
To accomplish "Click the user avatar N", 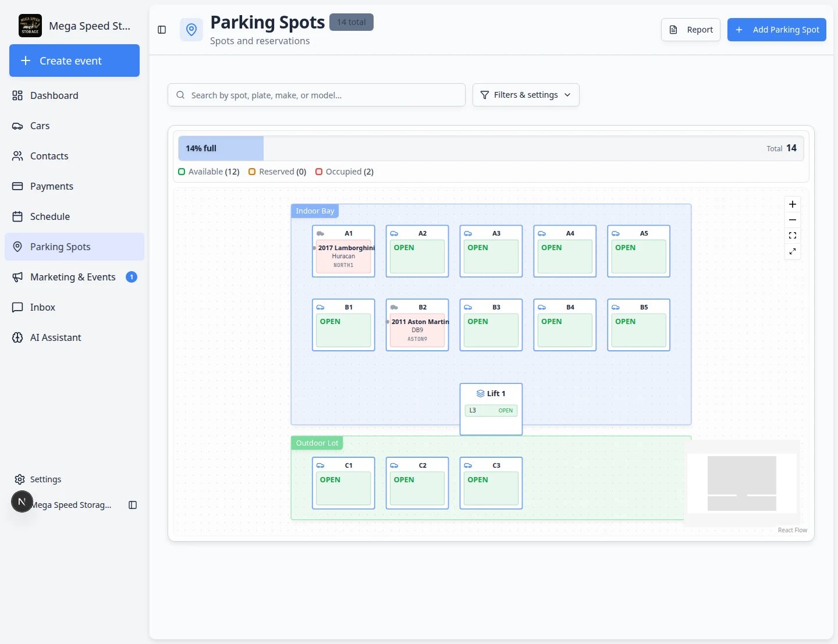I will tap(22, 501).
